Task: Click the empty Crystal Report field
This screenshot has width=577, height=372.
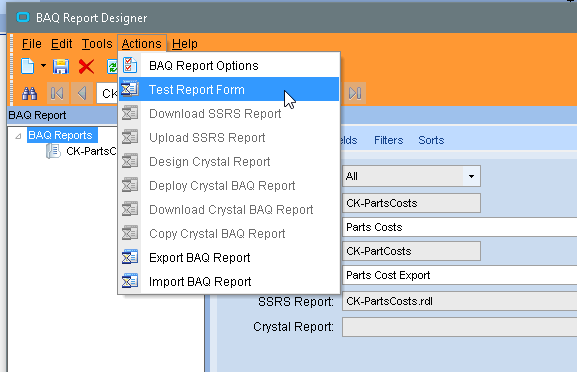Action: point(460,327)
